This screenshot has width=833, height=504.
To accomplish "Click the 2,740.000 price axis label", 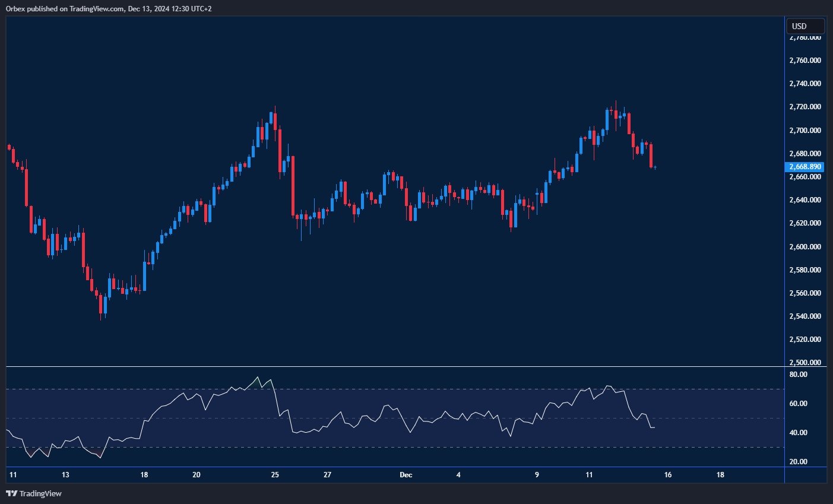I will click(x=805, y=84).
